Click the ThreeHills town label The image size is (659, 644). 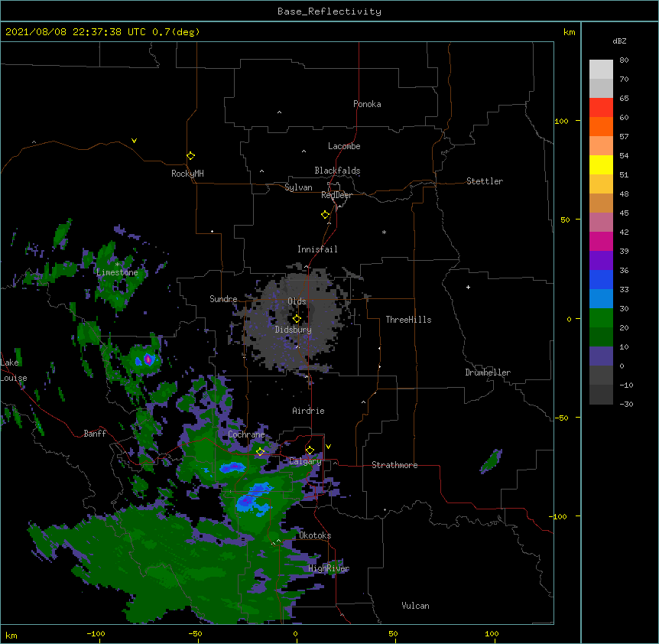408,320
